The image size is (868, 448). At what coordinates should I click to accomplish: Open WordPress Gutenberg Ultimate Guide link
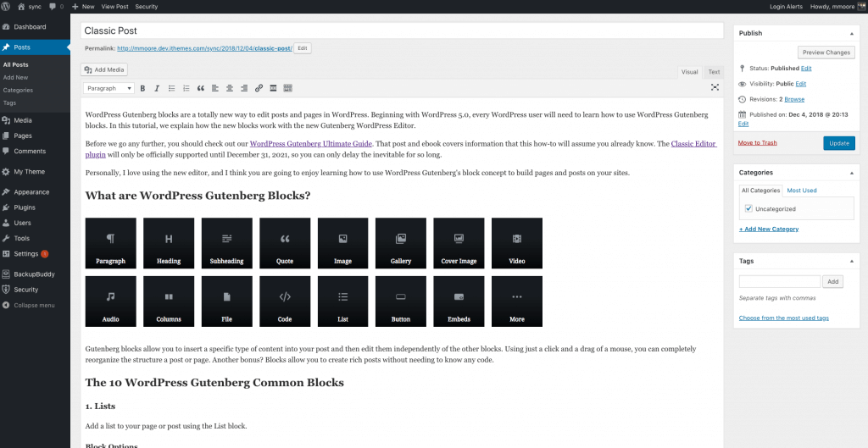pos(310,143)
